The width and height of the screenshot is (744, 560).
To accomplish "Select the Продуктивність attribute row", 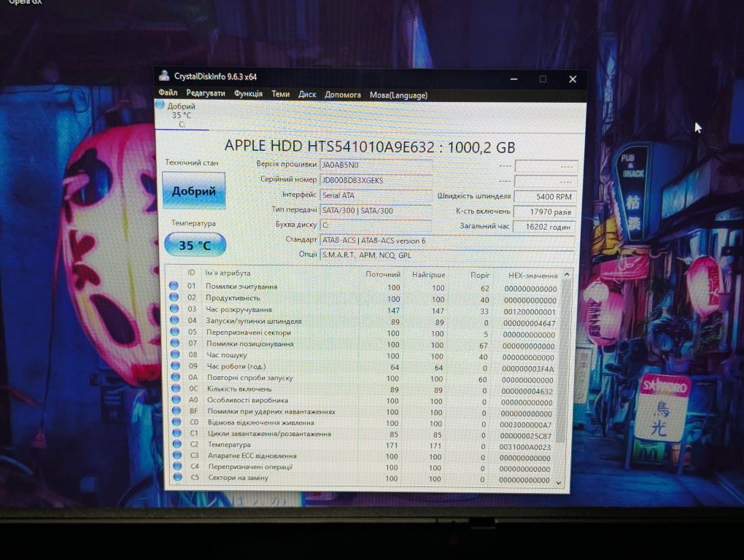I will pyautogui.click(x=365, y=298).
